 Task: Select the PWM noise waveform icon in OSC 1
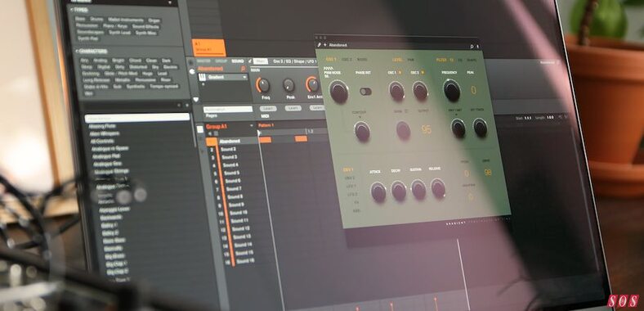328,69
